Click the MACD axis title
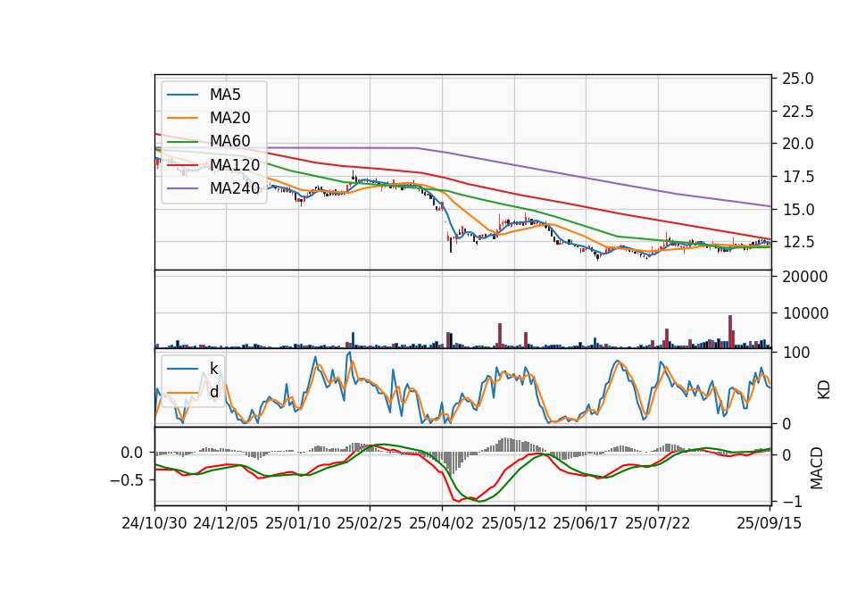The width and height of the screenshot is (857, 616). (816, 468)
